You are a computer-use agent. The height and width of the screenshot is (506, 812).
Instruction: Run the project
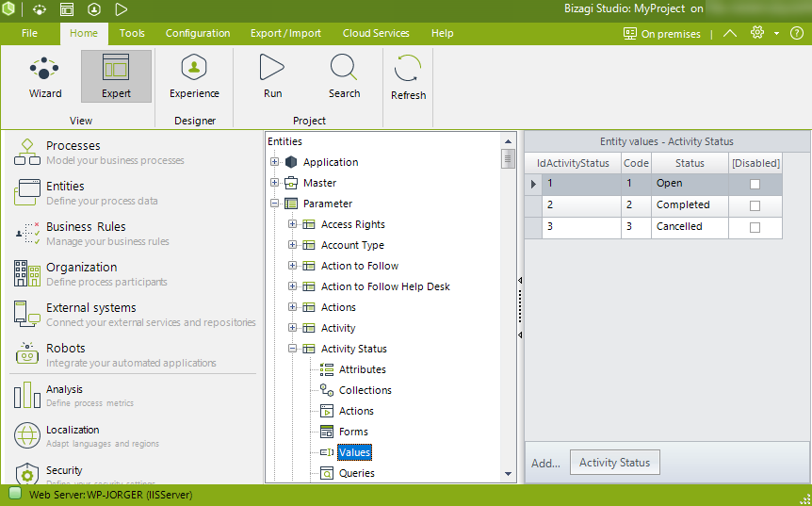[x=272, y=76]
